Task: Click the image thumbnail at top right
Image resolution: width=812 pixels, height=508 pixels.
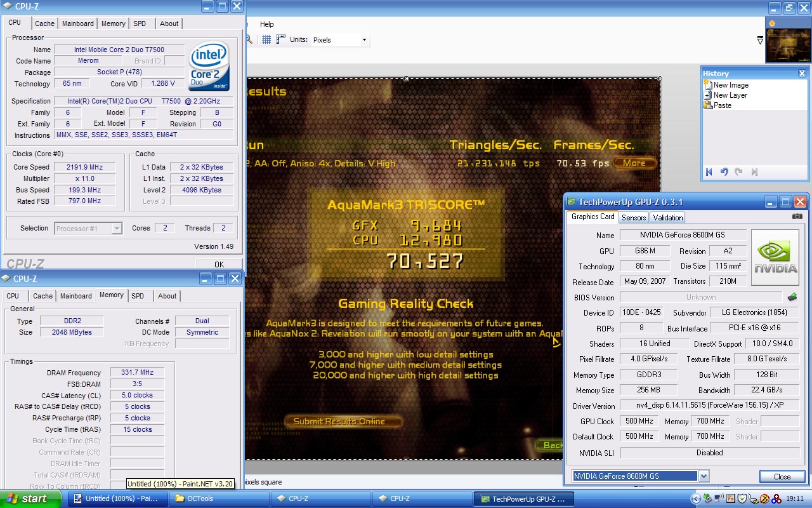Action: 787,45
